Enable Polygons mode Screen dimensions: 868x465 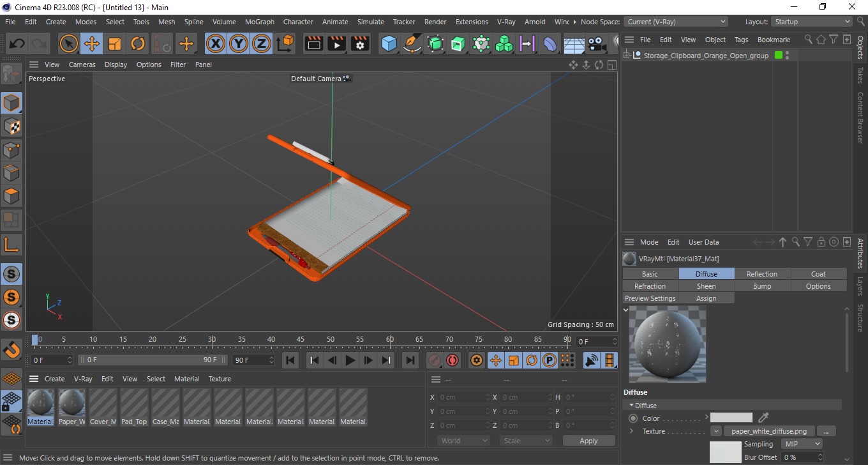click(11, 196)
